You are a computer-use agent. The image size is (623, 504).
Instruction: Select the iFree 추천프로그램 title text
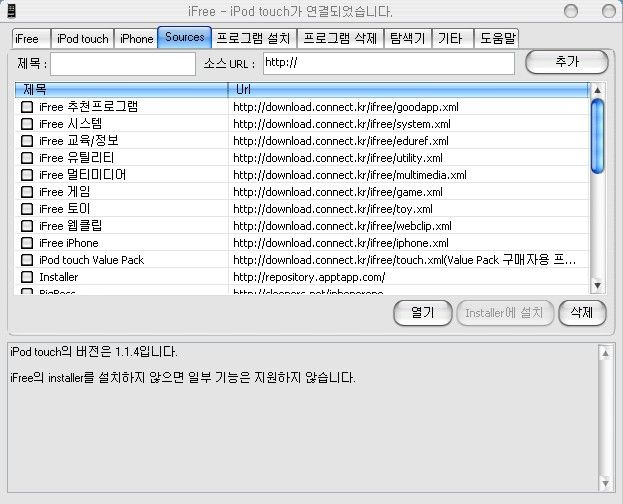coord(88,107)
